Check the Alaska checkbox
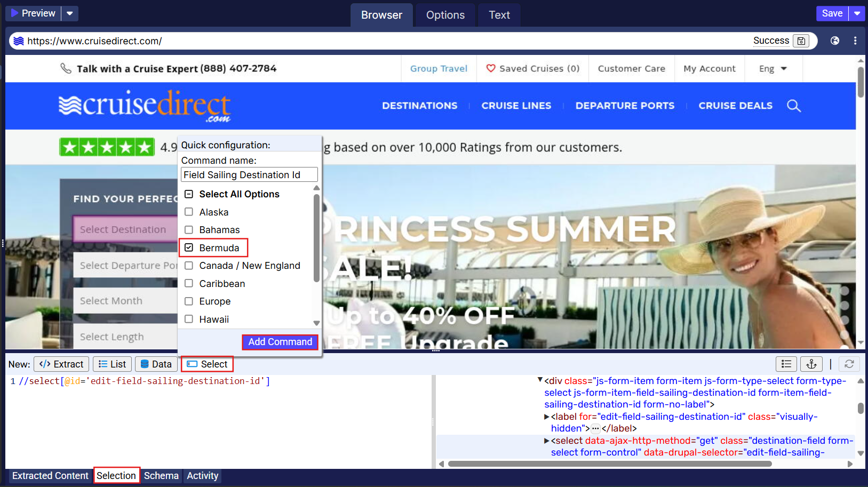This screenshot has height=487, width=868. coord(189,212)
